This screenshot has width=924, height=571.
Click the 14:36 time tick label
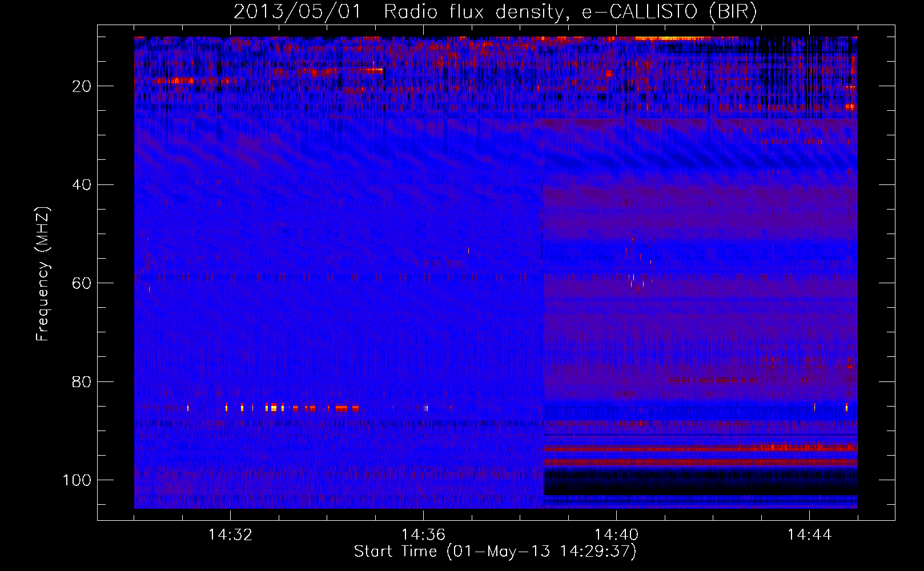423,535
